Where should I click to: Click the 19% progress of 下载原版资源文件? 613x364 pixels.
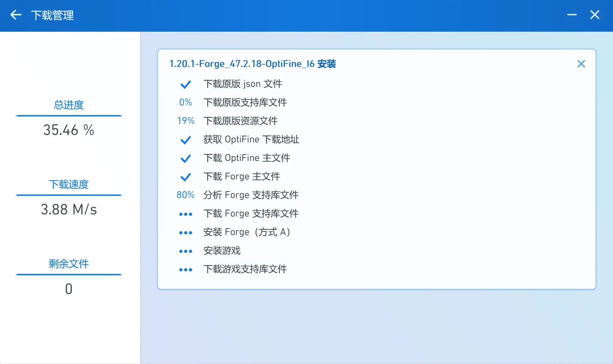click(x=186, y=121)
